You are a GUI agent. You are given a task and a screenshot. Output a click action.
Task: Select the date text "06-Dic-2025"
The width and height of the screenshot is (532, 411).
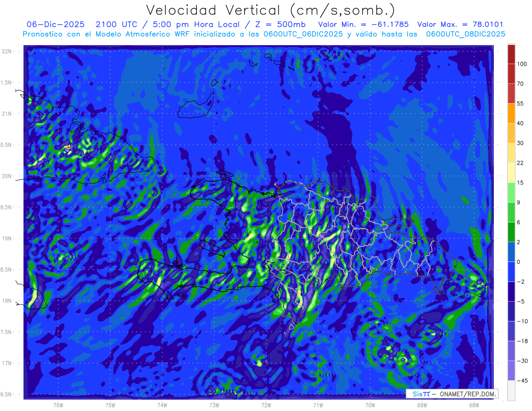[x=55, y=24]
